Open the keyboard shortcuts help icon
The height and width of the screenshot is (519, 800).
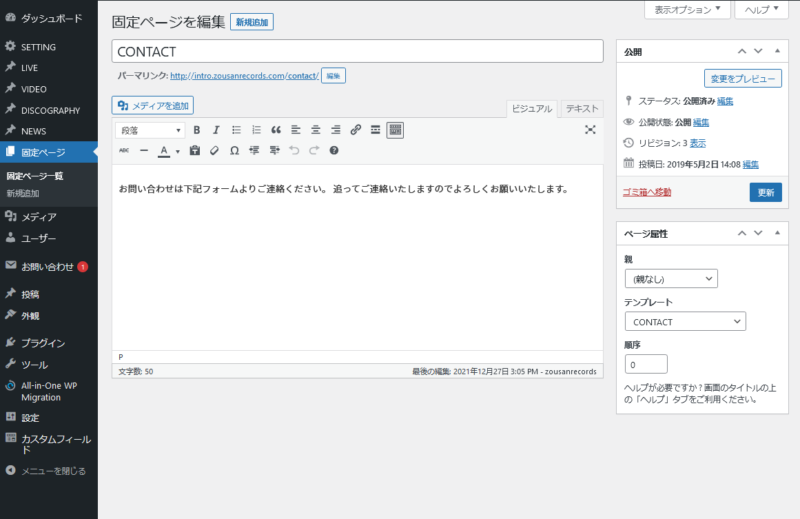[334, 151]
